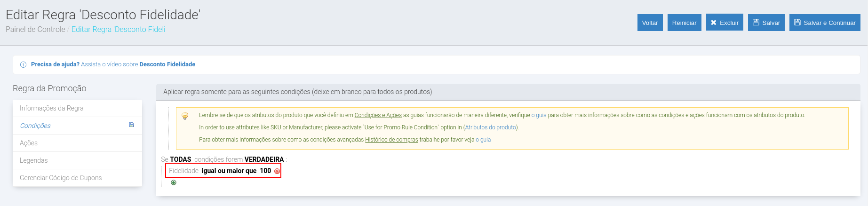868x206 pixels.
Task: Switch to the Ações tab
Action: (29, 143)
